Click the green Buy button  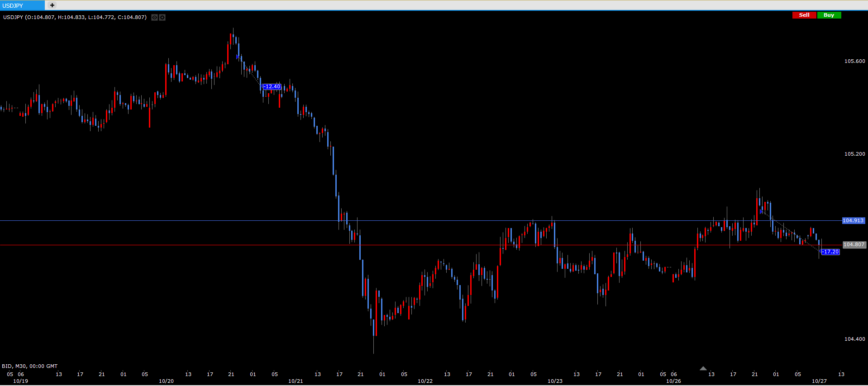click(x=829, y=15)
